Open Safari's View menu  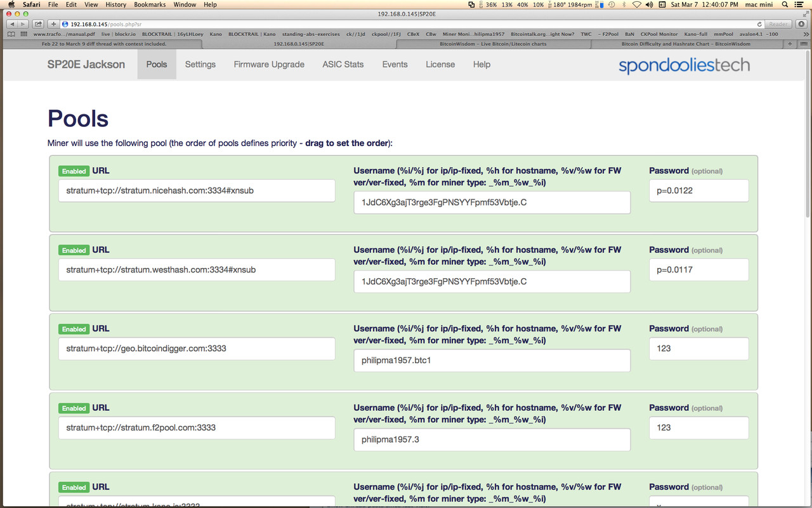pos(91,4)
